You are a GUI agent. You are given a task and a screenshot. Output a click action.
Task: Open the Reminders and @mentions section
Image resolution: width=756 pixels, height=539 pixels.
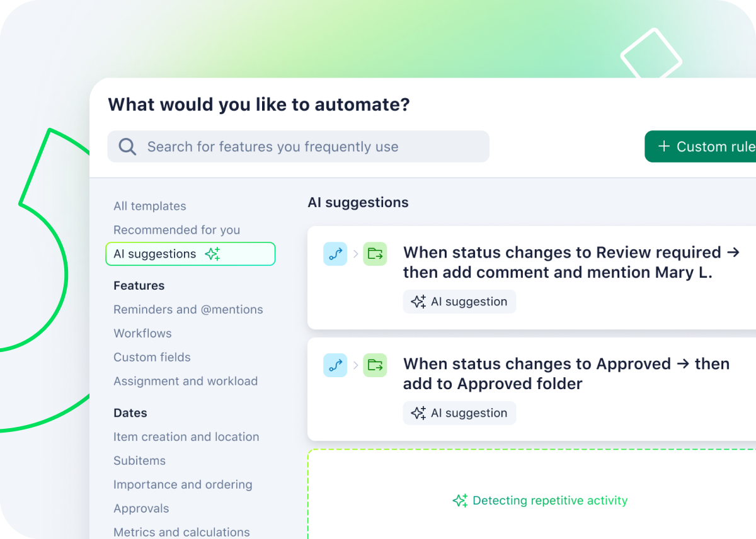point(188,309)
